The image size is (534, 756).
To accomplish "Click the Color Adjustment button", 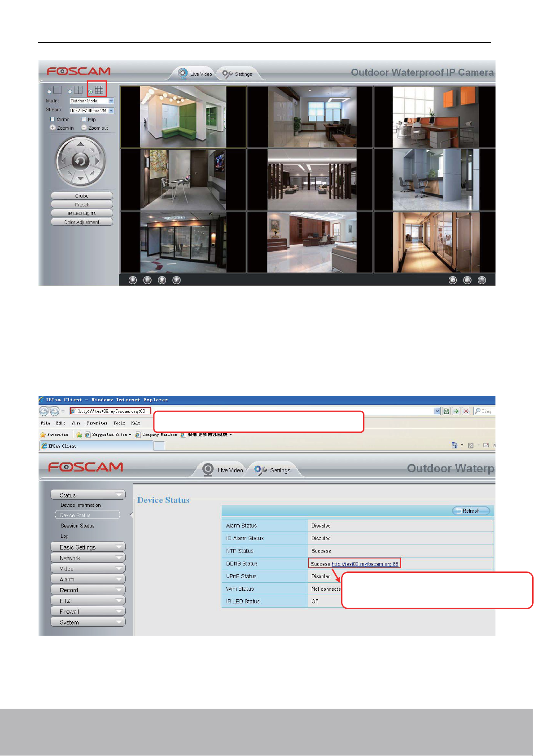I will (82, 222).
